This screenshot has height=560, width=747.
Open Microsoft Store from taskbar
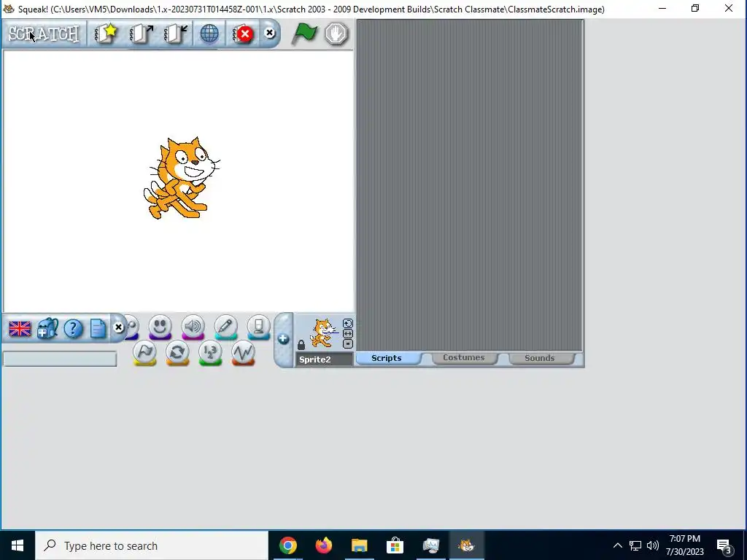pyautogui.click(x=395, y=545)
